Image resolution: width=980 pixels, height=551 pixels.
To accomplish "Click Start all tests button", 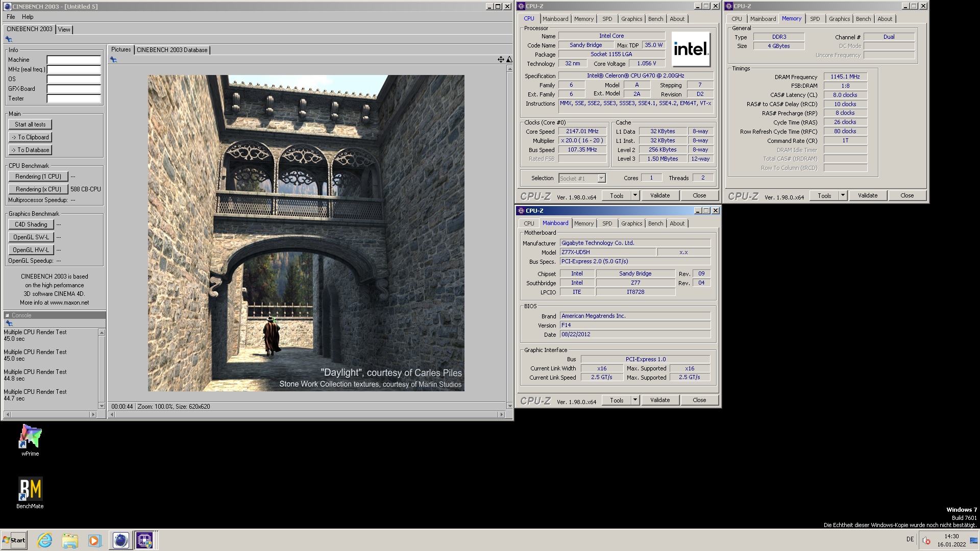I will [x=30, y=124].
